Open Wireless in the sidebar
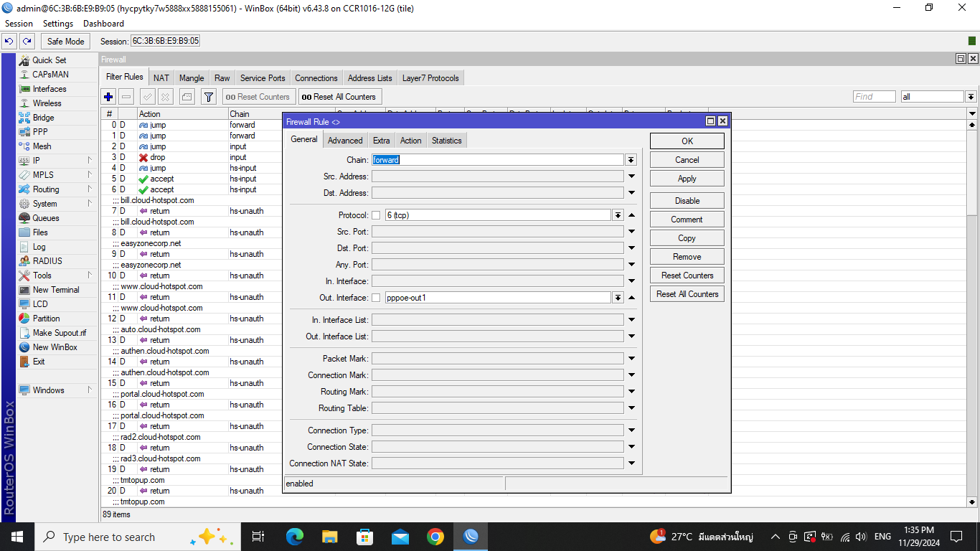Image resolution: width=980 pixels, height=551 pixels. (x=47, y=103)
